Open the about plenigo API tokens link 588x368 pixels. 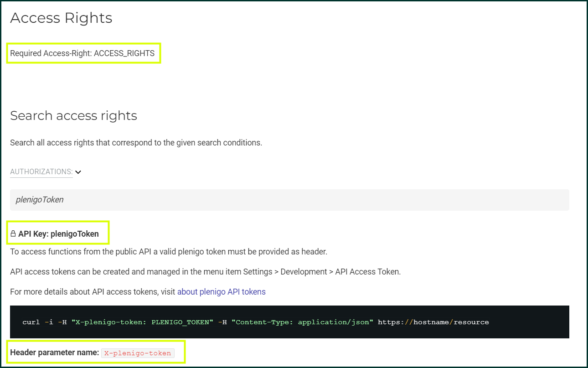point(222,292)
